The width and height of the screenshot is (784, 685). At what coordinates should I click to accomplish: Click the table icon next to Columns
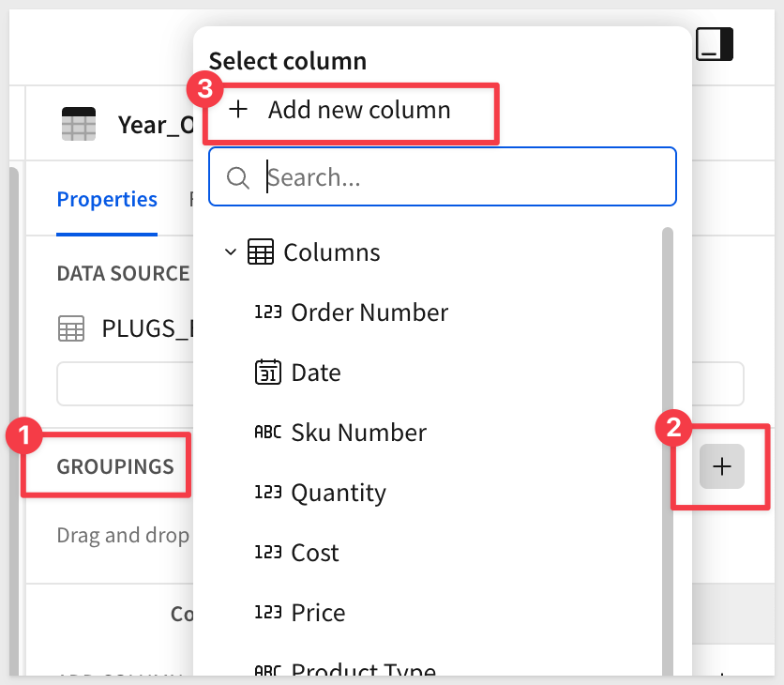point(261,252)
